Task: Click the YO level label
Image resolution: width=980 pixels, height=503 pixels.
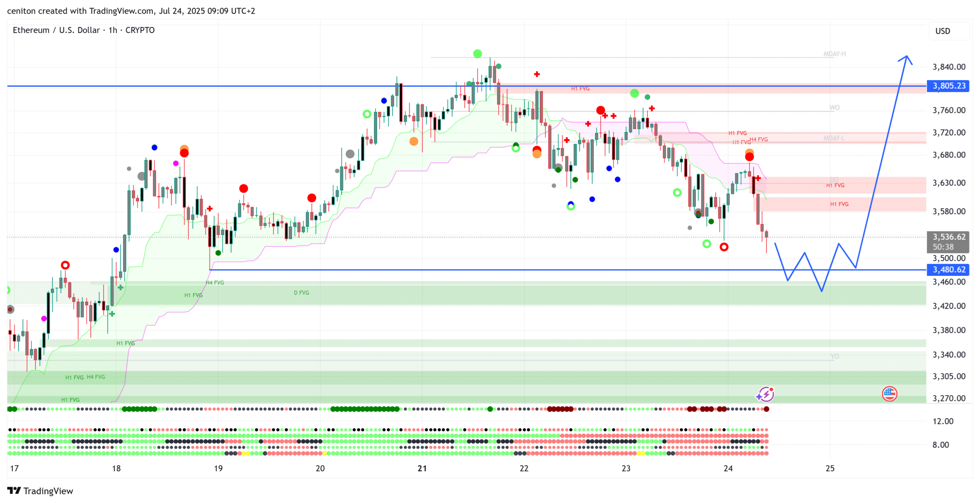Action: [x=835, y=356]
